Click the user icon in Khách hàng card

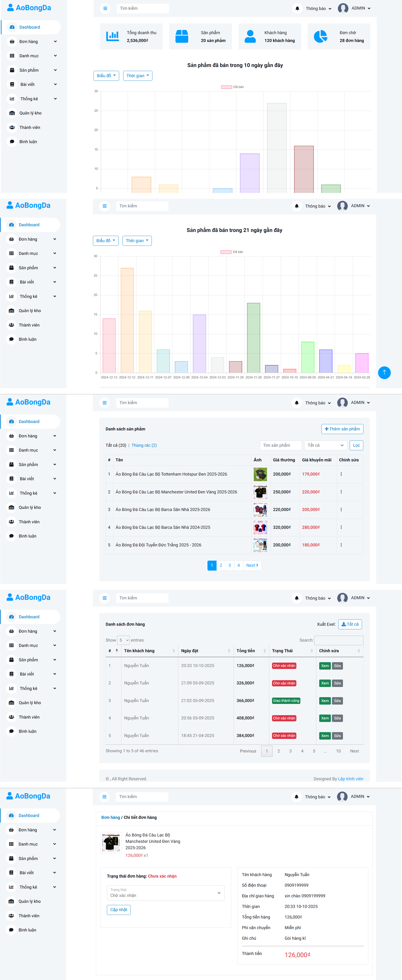(250, 36)
